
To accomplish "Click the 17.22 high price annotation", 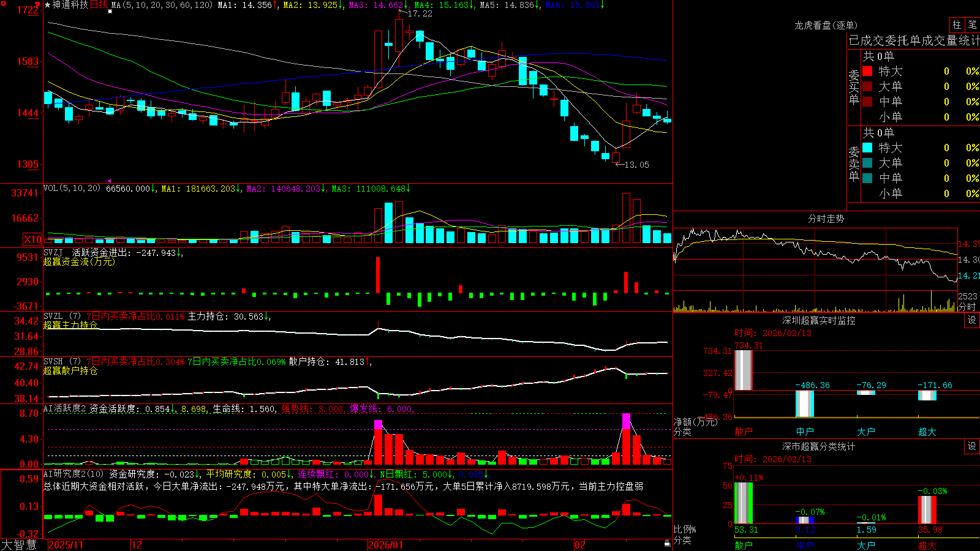I will pos(420,13).
